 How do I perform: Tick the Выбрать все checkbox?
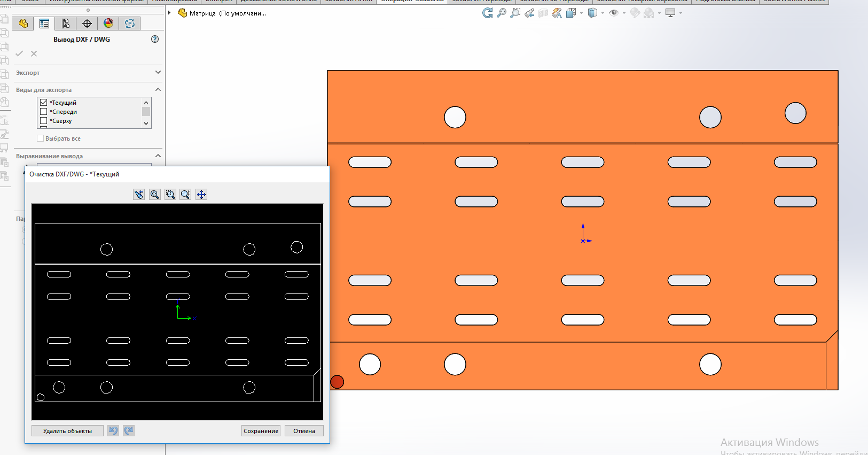pyautogui.click(x=40, y=138)
